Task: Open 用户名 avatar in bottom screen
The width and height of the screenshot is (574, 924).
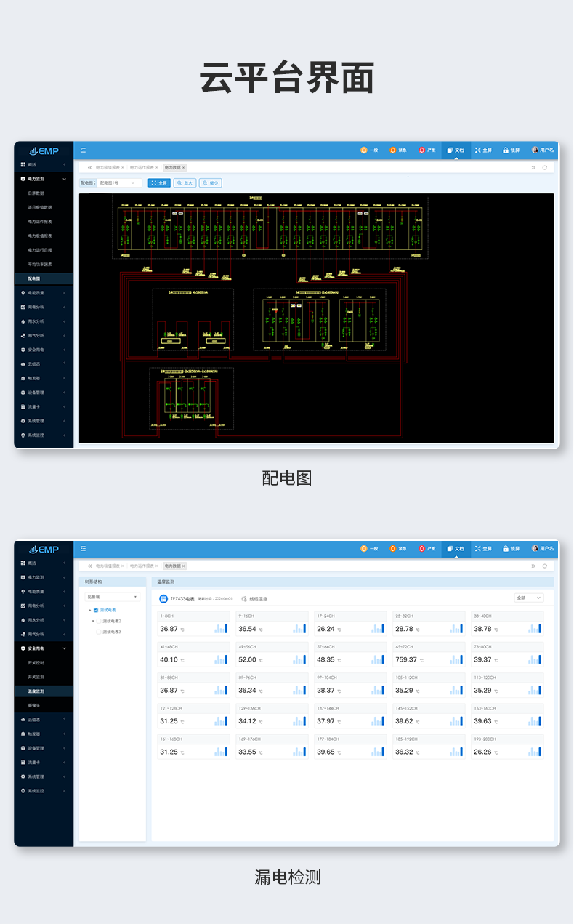Action: [x=535, y=548]
